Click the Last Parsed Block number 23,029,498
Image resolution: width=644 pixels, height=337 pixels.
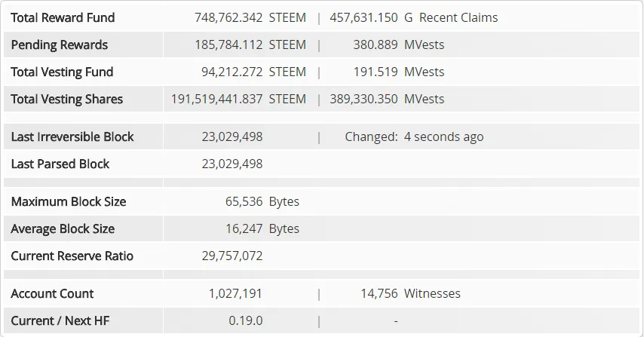[x=232, y=164]
